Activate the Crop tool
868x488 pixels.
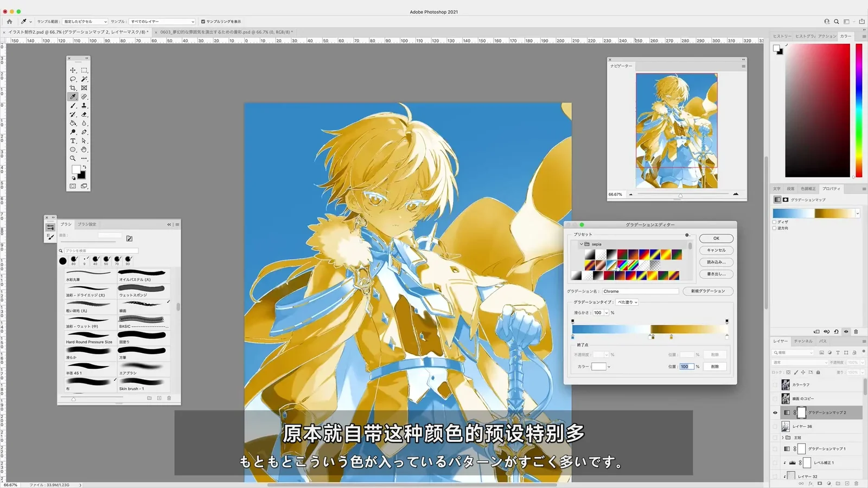coord(73,88)
